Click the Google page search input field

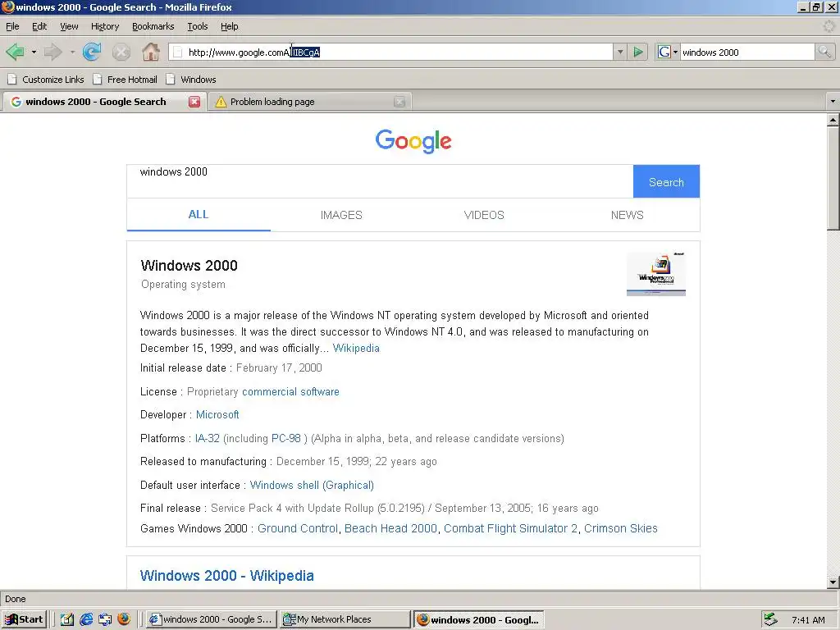[x=380, y=181]
